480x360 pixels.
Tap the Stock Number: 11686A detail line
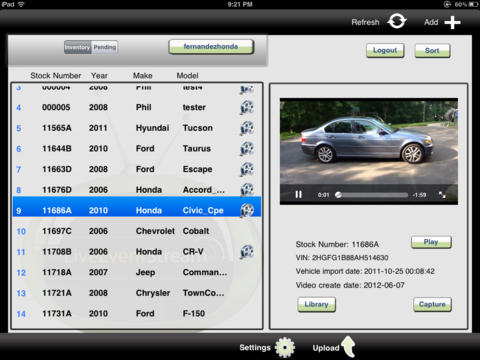point(337,244)
